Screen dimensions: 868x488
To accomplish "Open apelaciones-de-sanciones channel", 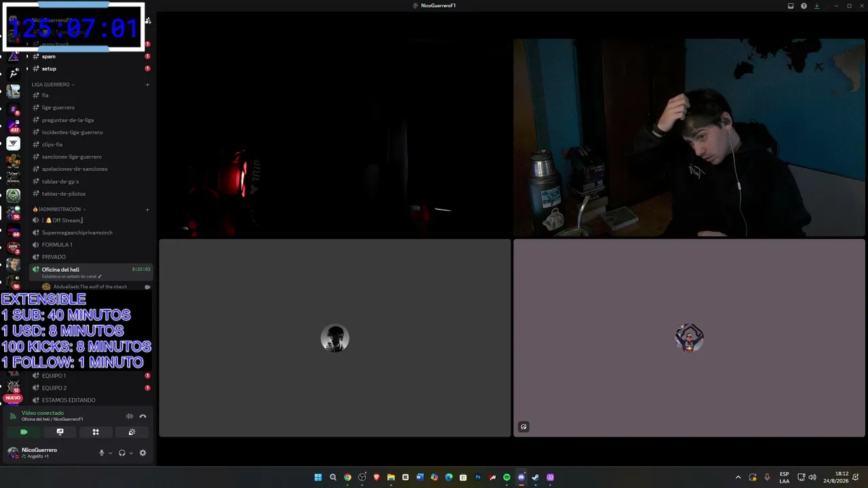I will click(90, 169).
